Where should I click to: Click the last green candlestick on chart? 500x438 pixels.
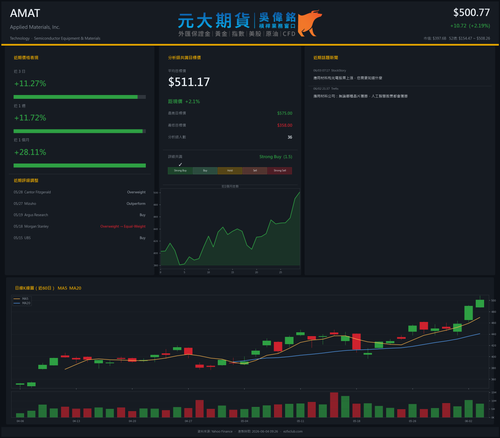[480, 303]
